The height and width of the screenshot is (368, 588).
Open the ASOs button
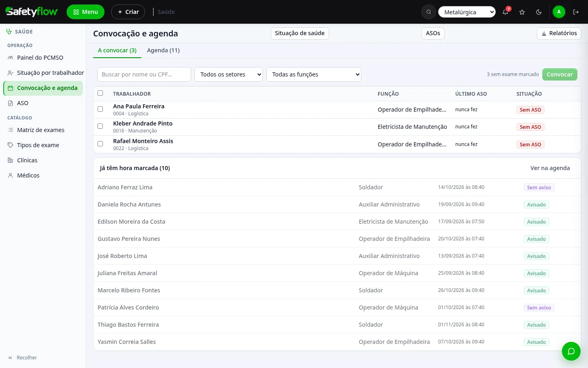tap(433, 33)
